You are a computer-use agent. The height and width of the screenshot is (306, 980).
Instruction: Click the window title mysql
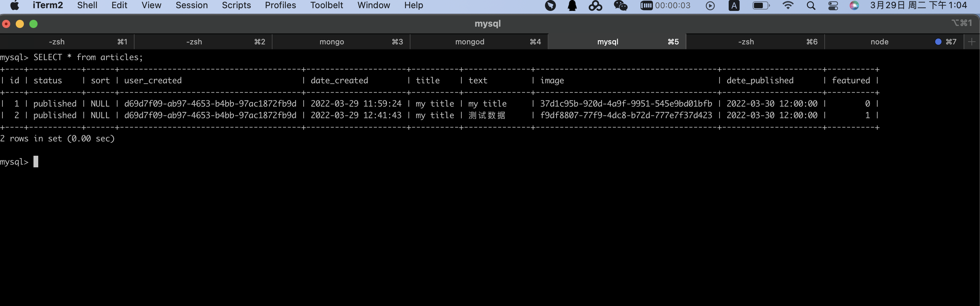pyautogui.click(x=487, y=24)
